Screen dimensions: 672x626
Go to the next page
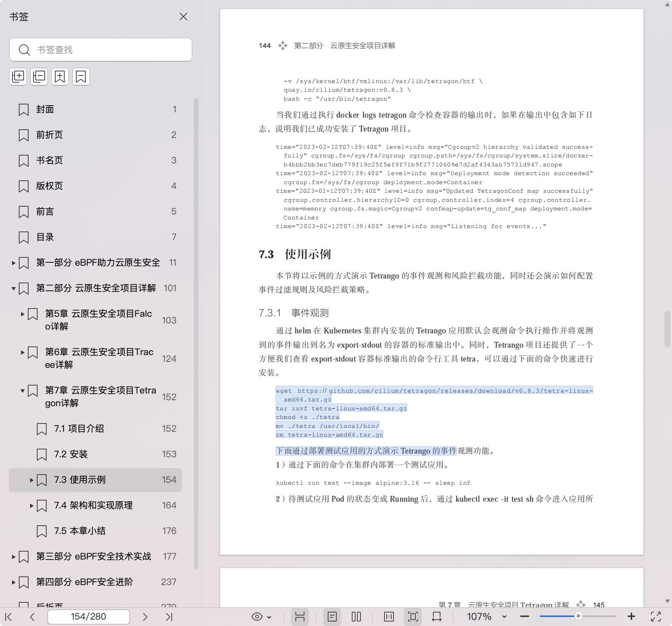pos(145,617)
